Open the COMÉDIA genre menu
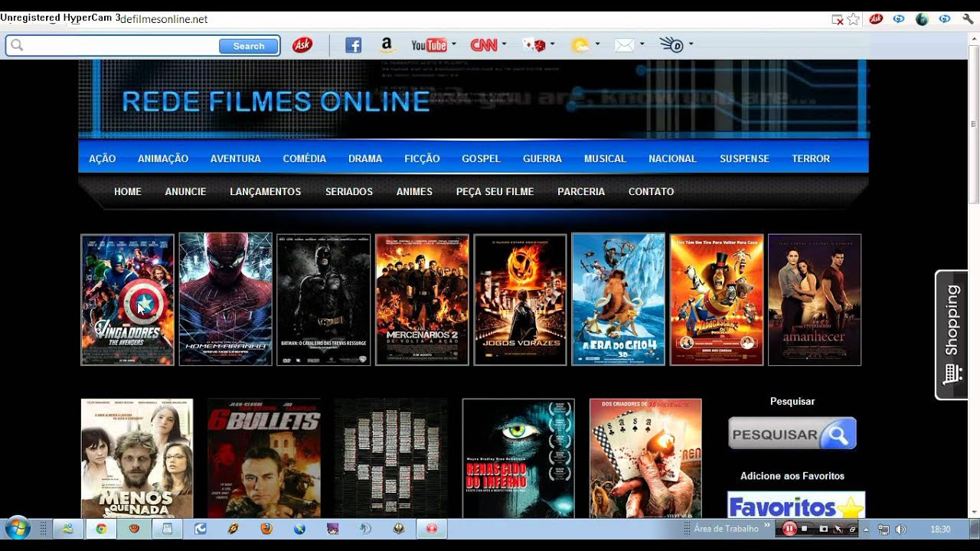This screenshot has height=551, width=980. [305, 158]
